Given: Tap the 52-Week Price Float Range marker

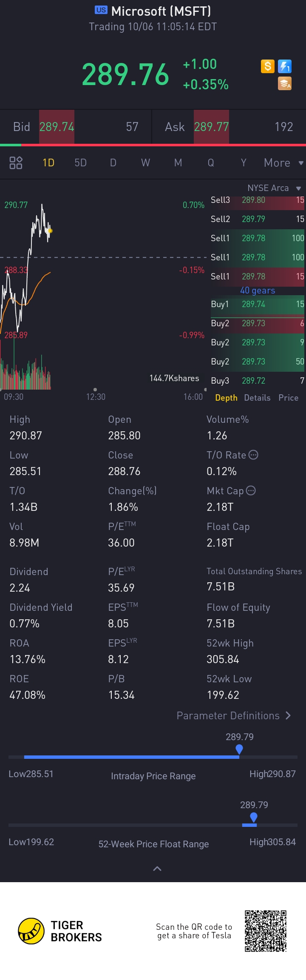Looking at the screenshot, I should coord(254,818).
